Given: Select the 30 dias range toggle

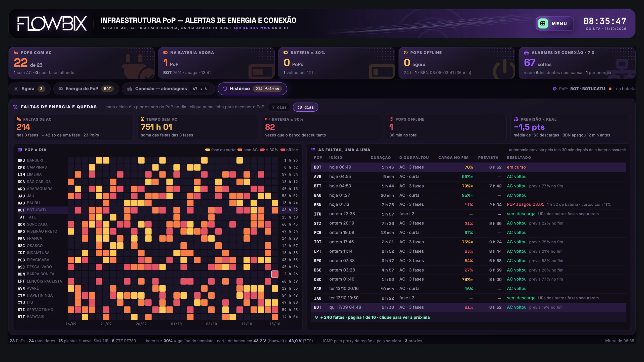Looking at the screenshot, I should point(305,107).
